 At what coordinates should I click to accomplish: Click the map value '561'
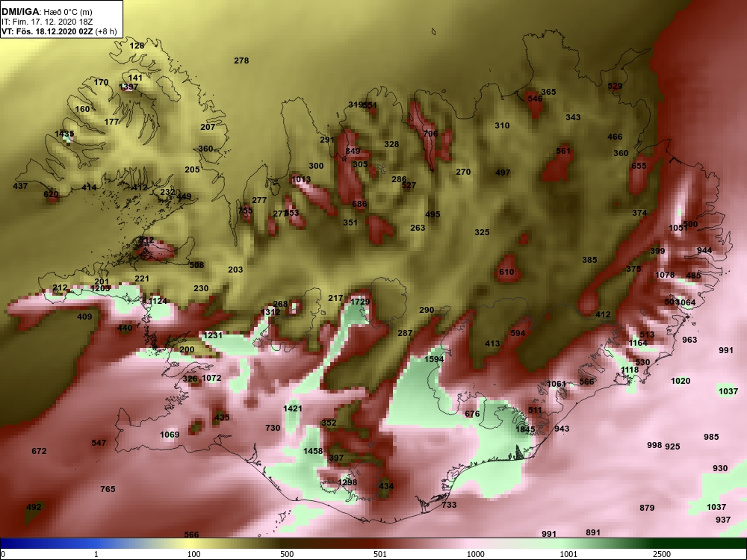tap(563, 151)
